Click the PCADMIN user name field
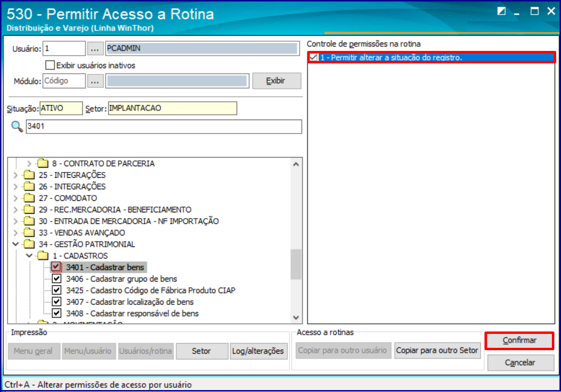The image size is (561, 392). (202, 49)
